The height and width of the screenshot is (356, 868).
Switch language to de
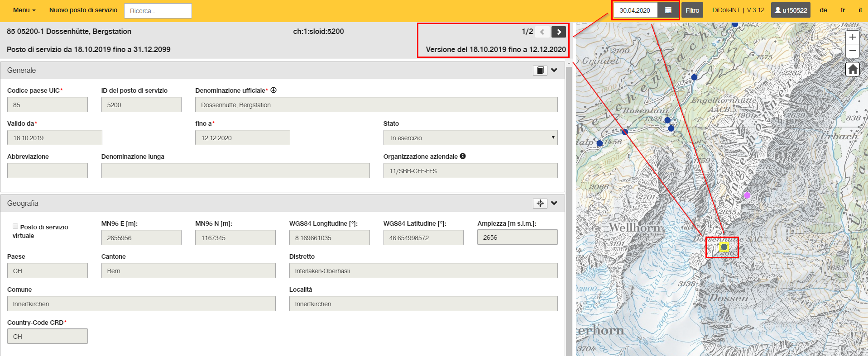point(823,10)
